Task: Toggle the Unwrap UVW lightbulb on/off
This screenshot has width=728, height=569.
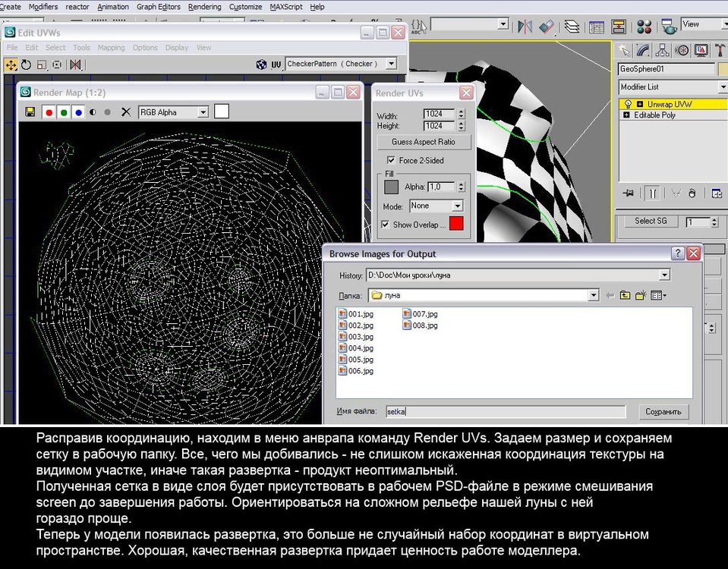Action: coord(627,104)
